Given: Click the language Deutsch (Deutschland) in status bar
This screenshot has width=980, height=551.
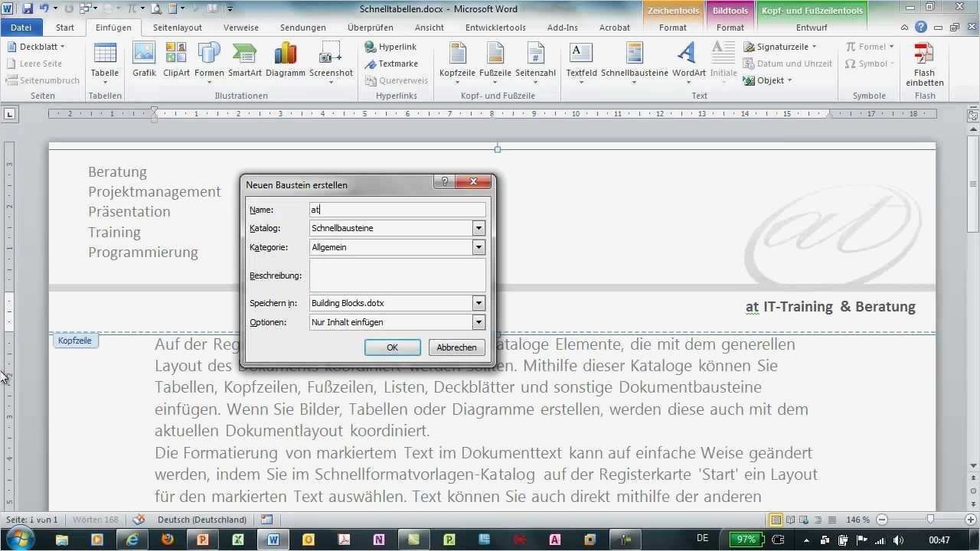Looking at the screenshot, I should point(202,520).
